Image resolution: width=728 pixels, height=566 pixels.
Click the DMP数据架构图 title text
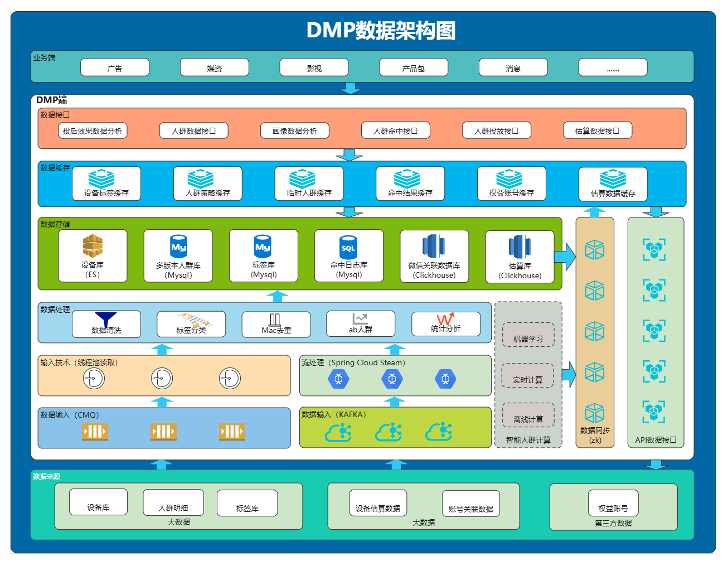tap(381, 30)
